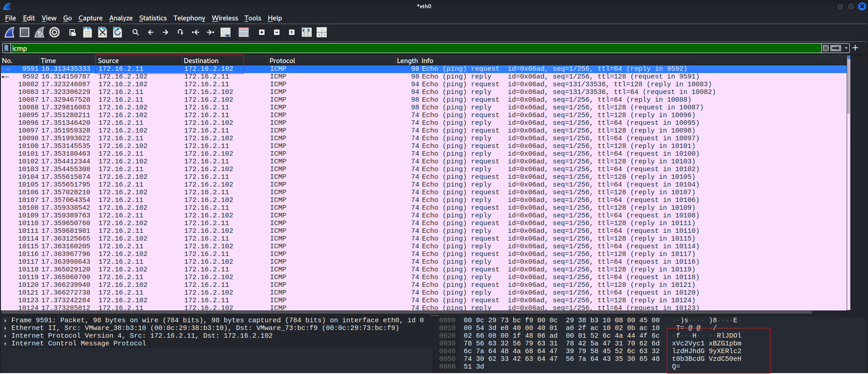
Task: Open the Analyze menu
Action: coord(121,18)
